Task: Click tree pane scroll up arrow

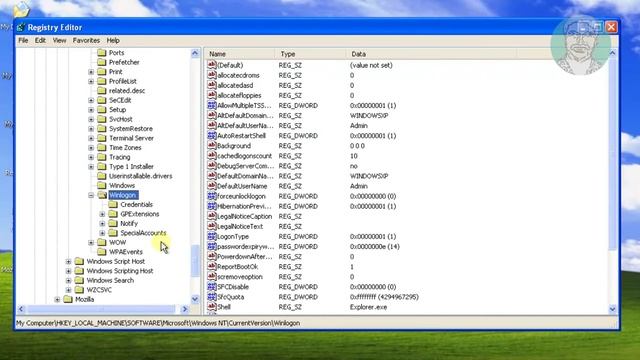Action: pyautogui.click(x=195, y=53)
